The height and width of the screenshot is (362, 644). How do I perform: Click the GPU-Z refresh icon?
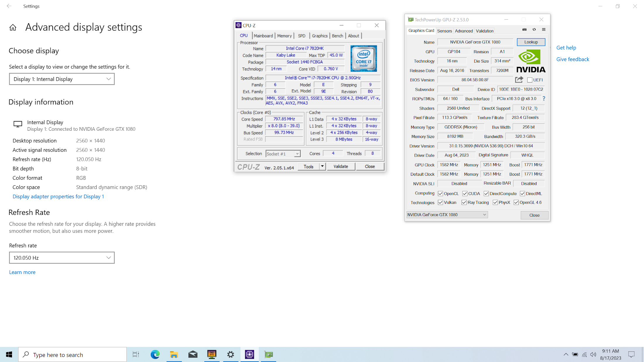coord(534,30)
